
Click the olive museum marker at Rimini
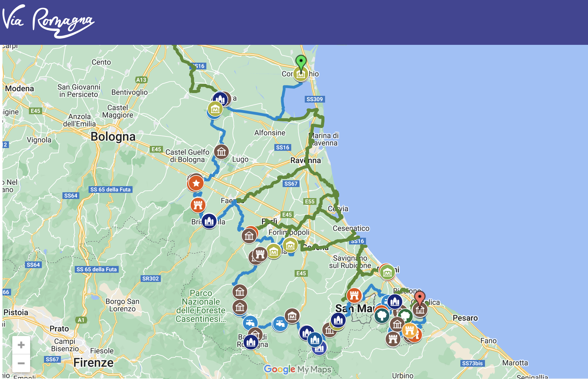387,272
